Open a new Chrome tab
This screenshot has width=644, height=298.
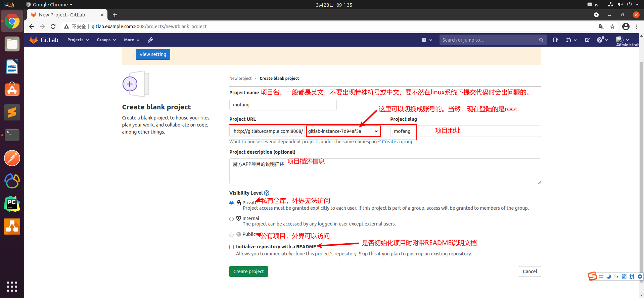[x=115, y=15]
